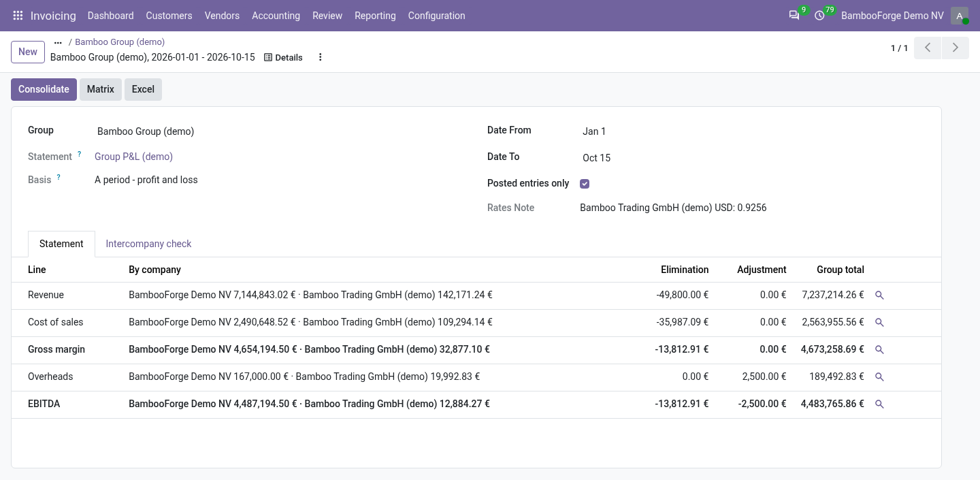This screenshot has width=980, height=480.
Task: Open the Review menu
Action: 327,16
